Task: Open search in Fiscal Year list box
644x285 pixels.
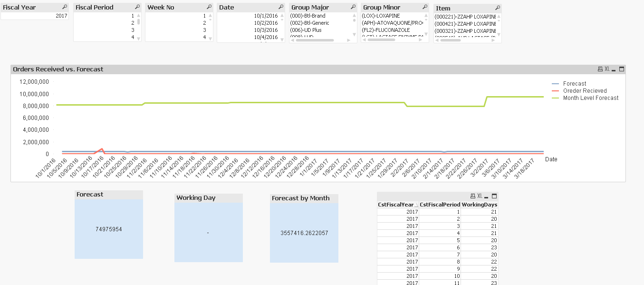Action: (x=65, y=8)
